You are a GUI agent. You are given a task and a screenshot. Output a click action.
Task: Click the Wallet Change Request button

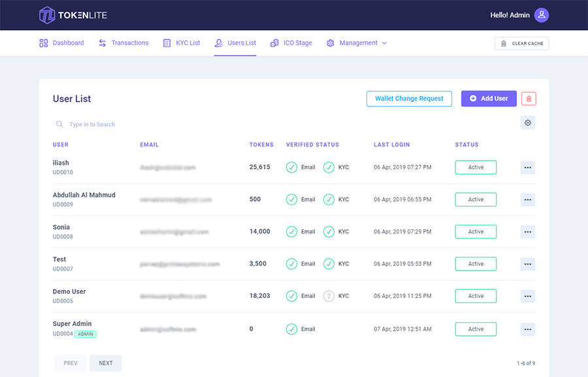pos(409,98)
